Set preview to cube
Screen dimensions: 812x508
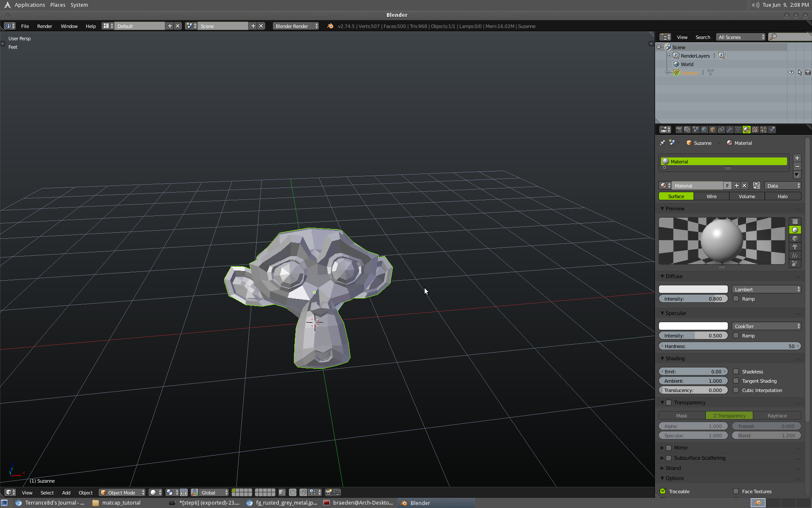point(795,238)
